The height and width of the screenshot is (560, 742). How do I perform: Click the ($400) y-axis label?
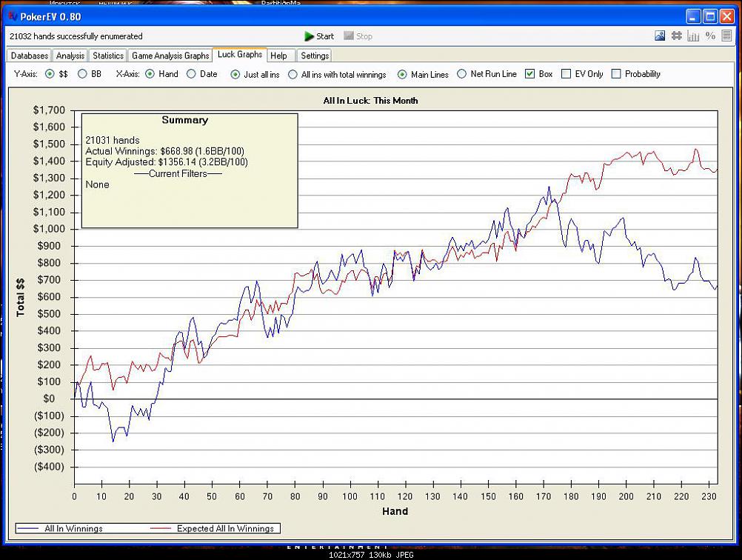click(49, 467)
